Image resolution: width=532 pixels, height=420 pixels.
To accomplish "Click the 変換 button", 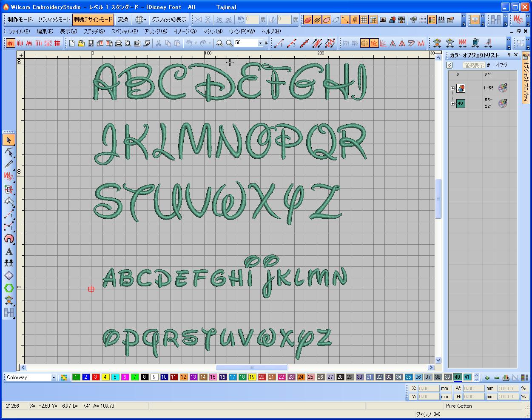I will tap(123, 20).
